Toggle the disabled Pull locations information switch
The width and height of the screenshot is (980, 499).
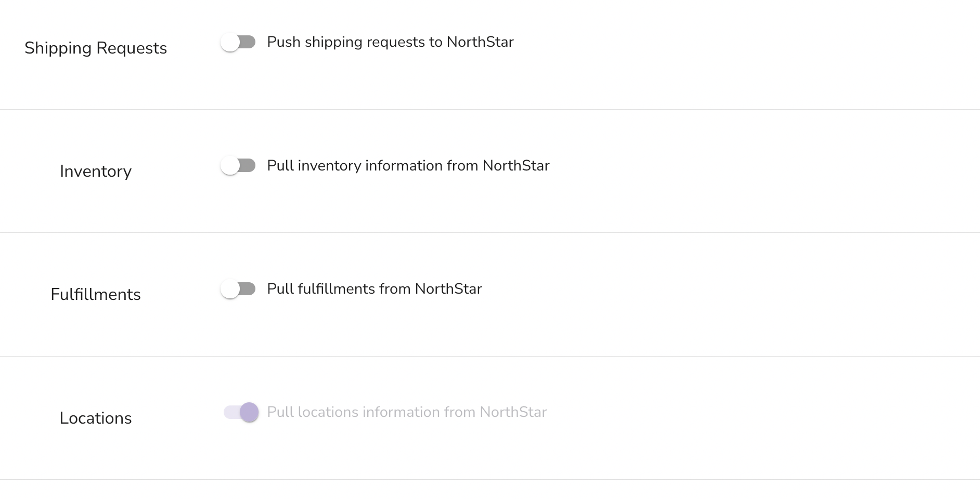[x=241, y=412]
